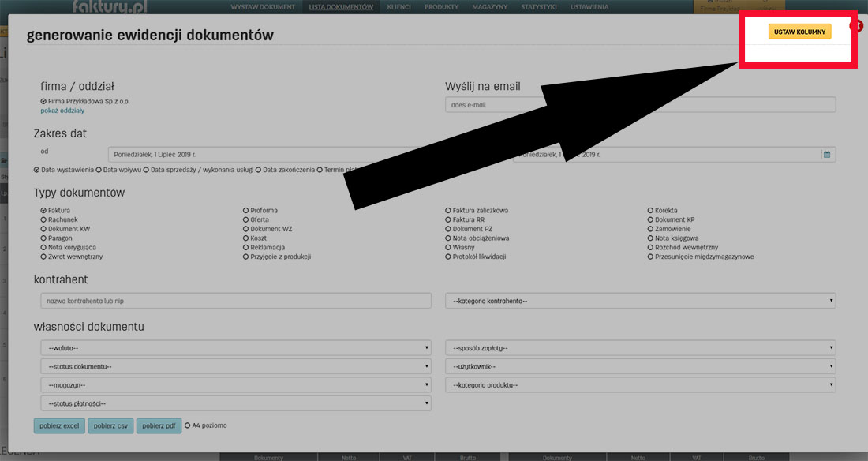
Task: Click pobierz excel button
Action: tap(59, 426)
